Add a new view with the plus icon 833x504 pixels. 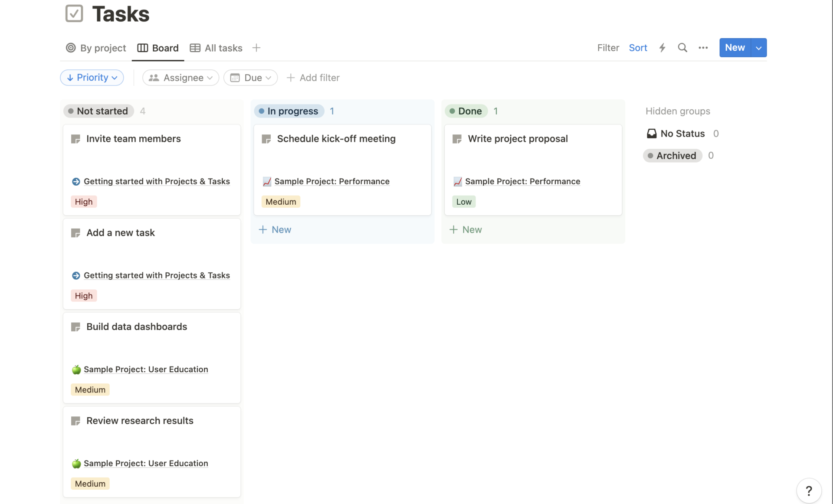256,48
